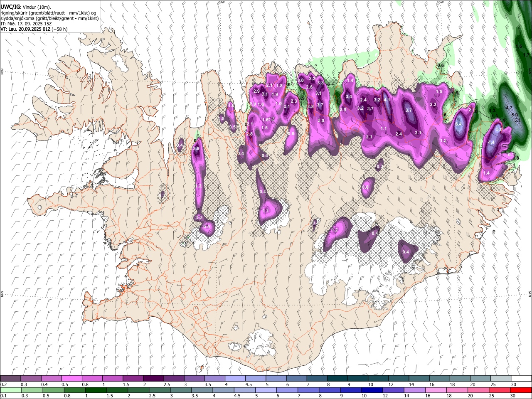Click the '4.1' precipitation value on the map
Viewport: 532px width, 399px height.
pyautogui.click(x=387, y=100)
